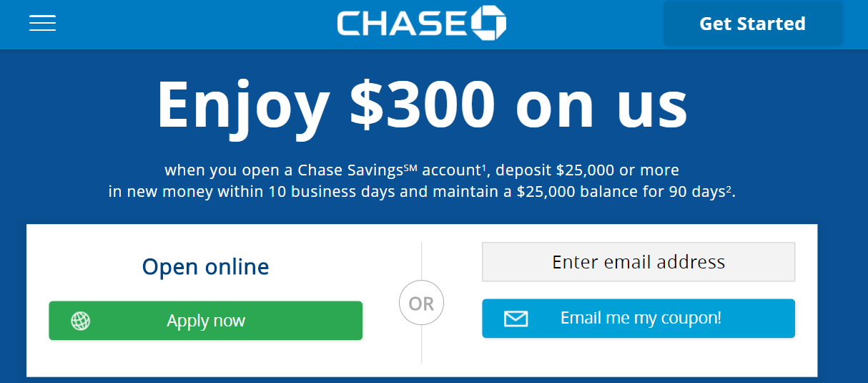This screenshot has width=868, height=383.
Task: Select the Email me my coupon! label
Action: (641, 318)
